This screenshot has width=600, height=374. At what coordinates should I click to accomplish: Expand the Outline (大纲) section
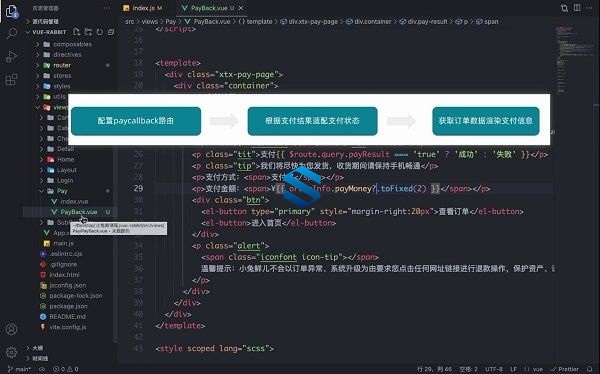[28, 348]
